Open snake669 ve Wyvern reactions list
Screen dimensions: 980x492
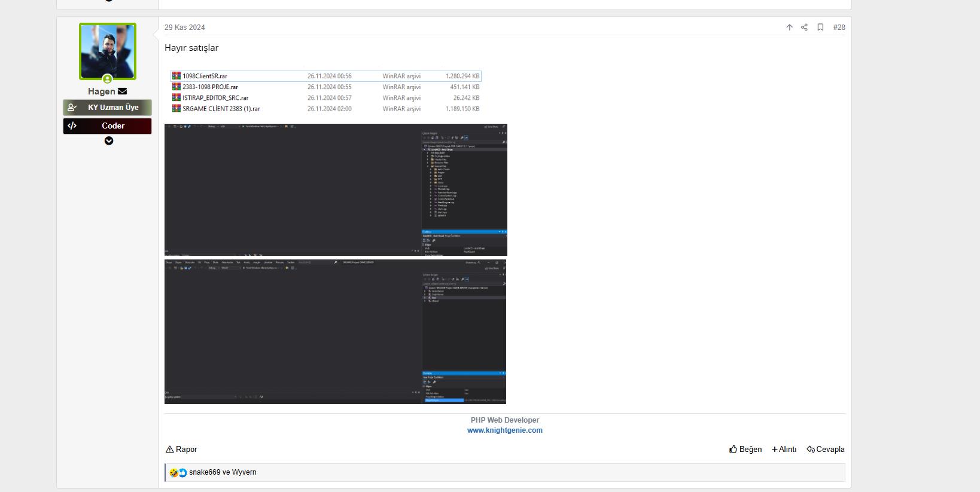coord(223,472)
